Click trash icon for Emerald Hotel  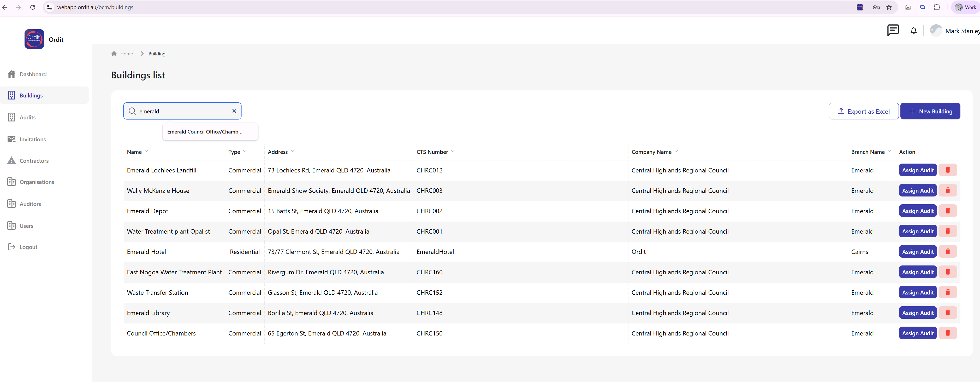948,251
